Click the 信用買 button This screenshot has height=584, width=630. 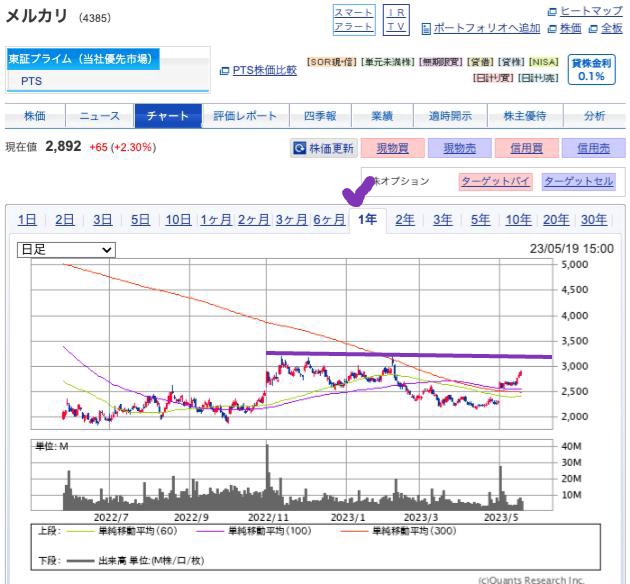527,148
